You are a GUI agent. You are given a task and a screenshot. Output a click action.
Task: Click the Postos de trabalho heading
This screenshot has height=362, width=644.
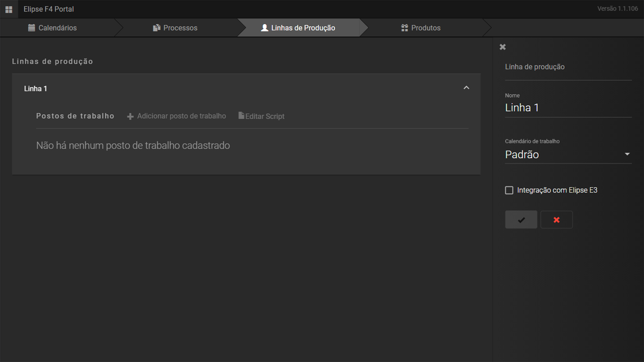click(75, 116)
